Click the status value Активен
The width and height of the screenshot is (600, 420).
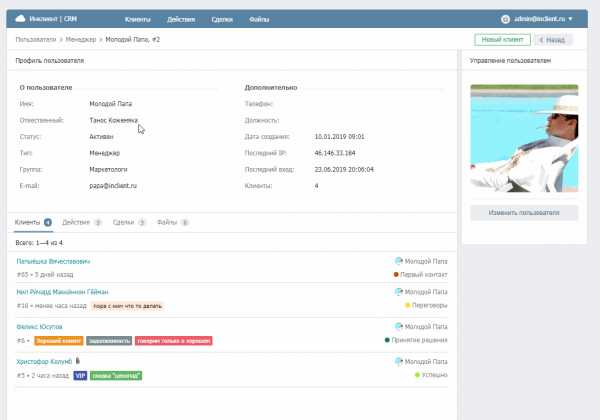[101, 137]
